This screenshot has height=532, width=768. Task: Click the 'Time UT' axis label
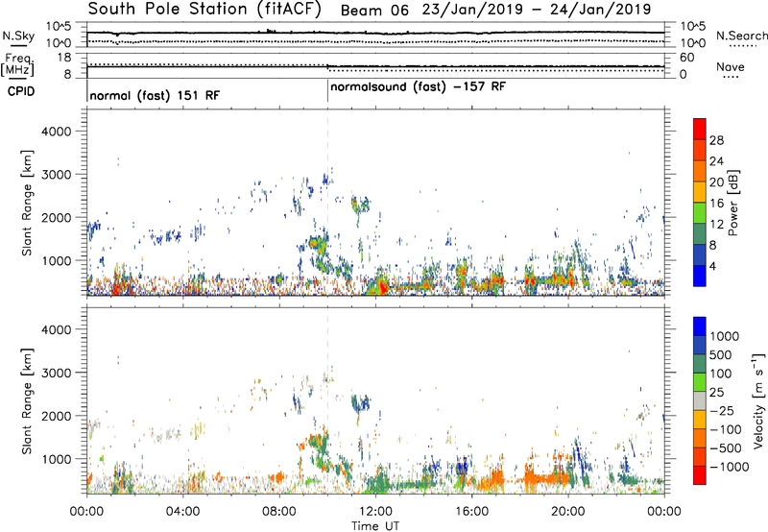(x=375, y=526)
